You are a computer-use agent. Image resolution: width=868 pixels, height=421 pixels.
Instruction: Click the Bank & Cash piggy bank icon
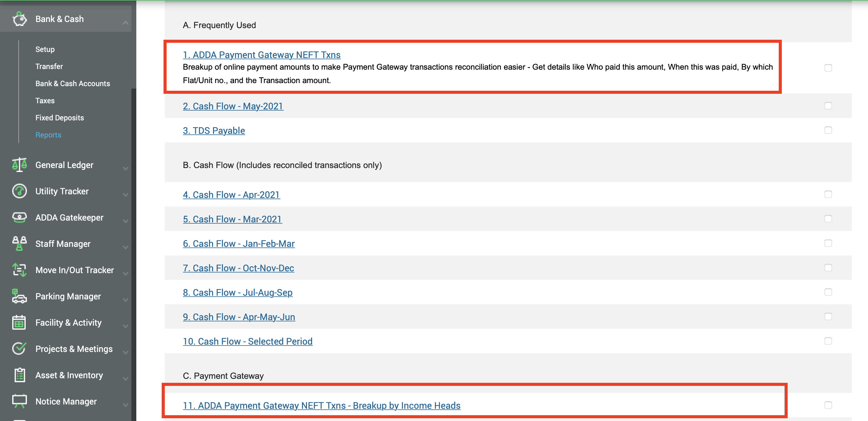[20, 19]
